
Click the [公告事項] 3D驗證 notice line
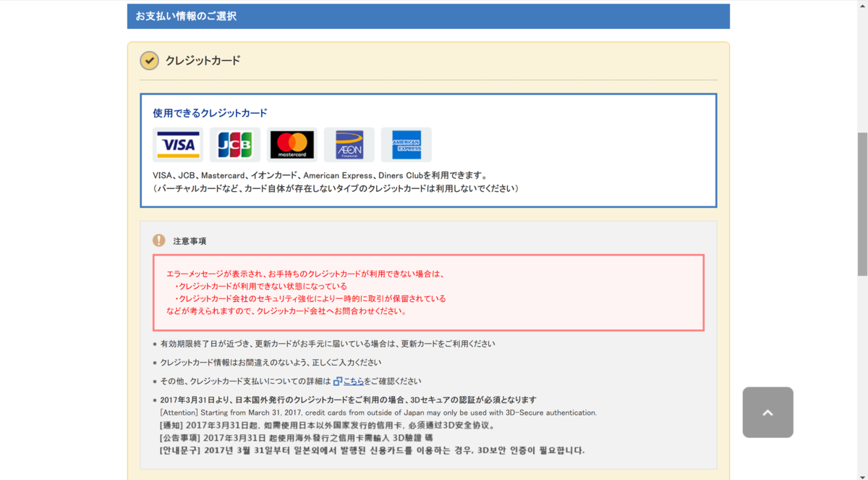[x=297, y=437]
